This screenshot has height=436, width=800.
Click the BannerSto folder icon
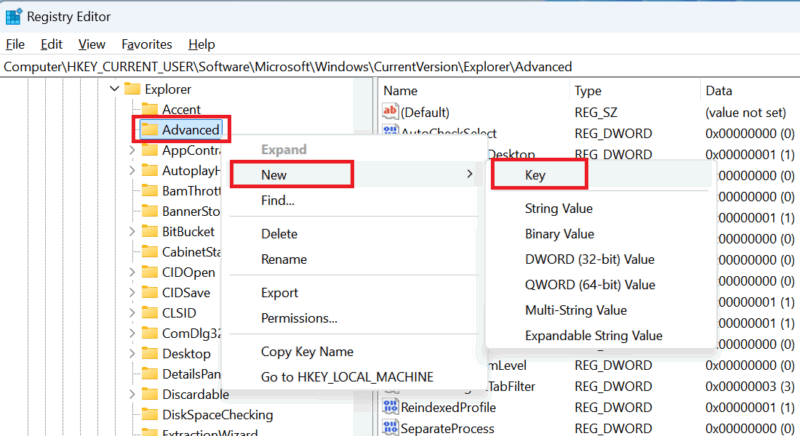[149, 211]
